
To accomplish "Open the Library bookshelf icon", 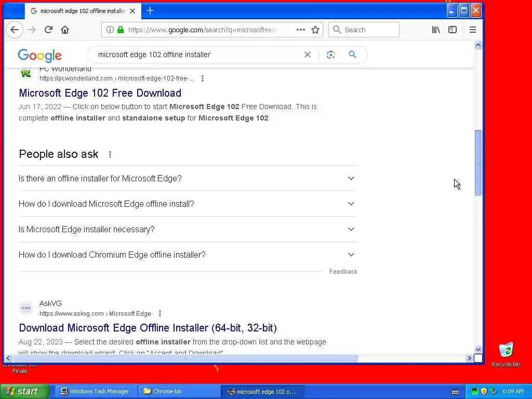I will point(436,30).
